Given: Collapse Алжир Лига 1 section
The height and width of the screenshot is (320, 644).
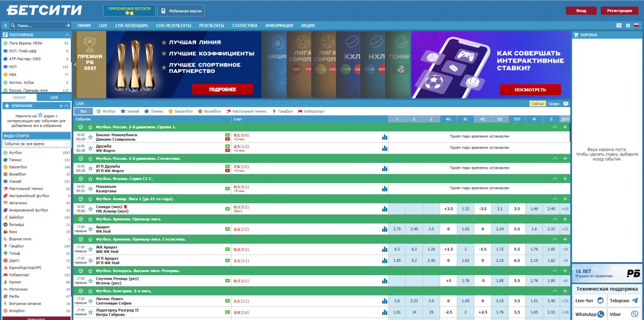Looking at the screenshot, I should (555, 199).
